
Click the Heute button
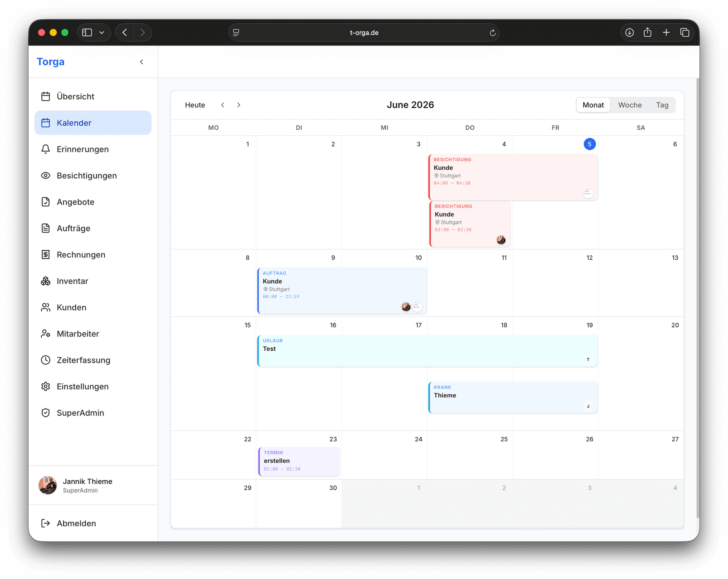coord(195,105)
